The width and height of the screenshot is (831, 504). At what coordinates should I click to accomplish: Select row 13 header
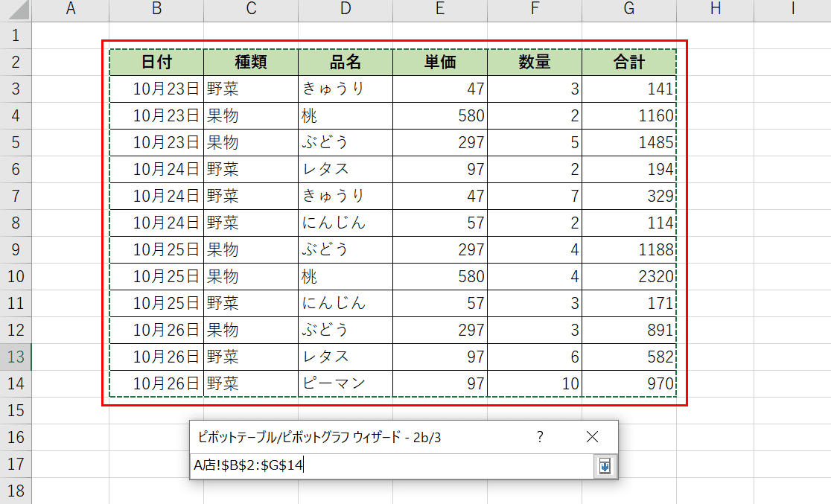coord(16,357)
